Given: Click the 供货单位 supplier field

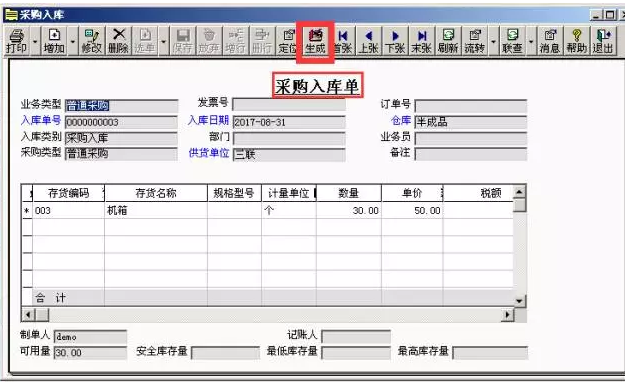Looking at the screenshot, I should point(289,154).
